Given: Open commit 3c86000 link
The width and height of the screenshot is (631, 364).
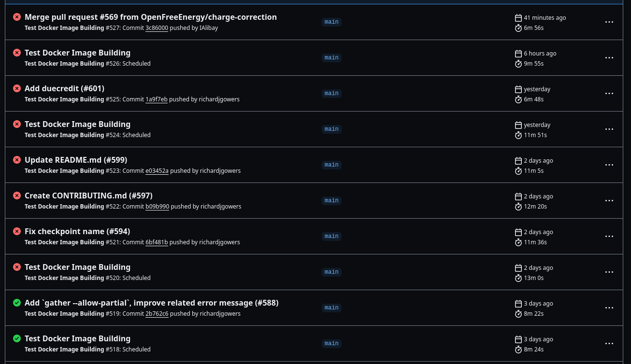Looking at the screenshot, I should 157,28.
